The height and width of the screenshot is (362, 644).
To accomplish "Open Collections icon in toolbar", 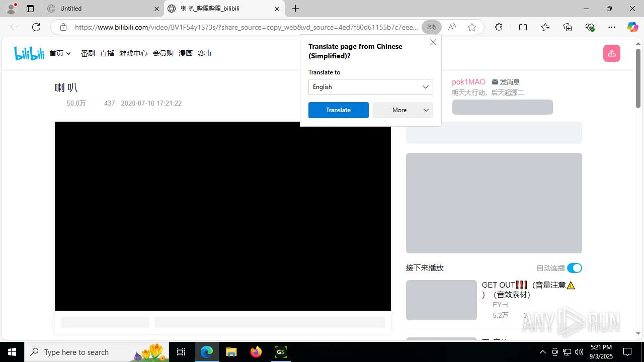I will 568,27.
